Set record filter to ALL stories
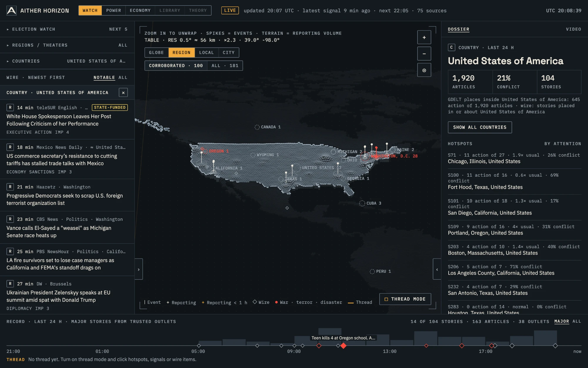Image resolution: width=588 pixels, height=368 pixels. 577,321
